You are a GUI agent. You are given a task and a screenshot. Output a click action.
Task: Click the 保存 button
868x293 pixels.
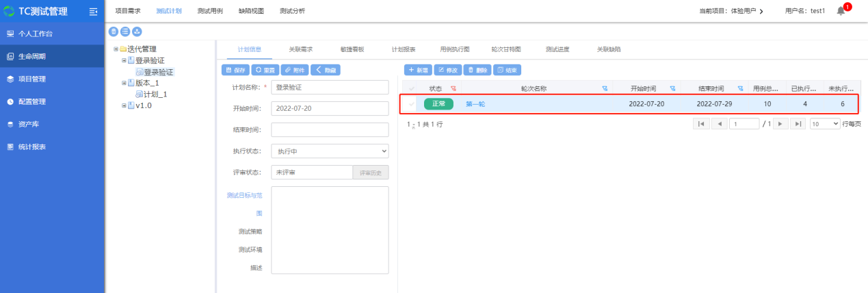(x=235, y=70)
